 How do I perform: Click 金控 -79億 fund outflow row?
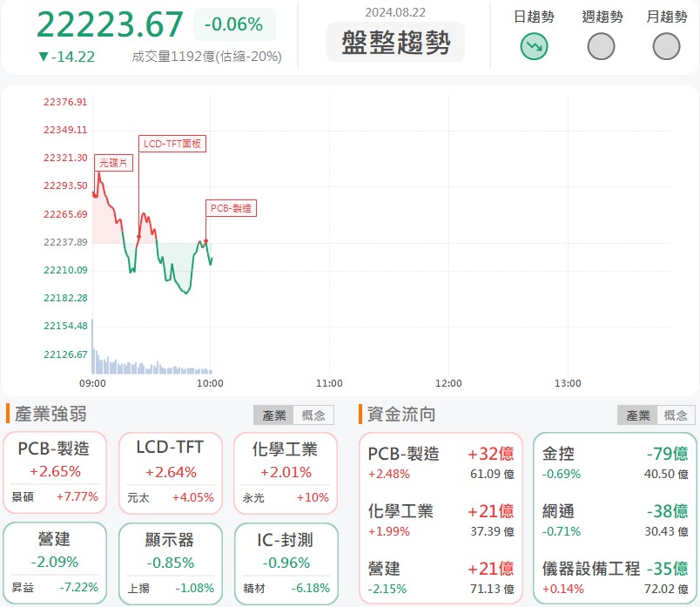click(615, 462)
